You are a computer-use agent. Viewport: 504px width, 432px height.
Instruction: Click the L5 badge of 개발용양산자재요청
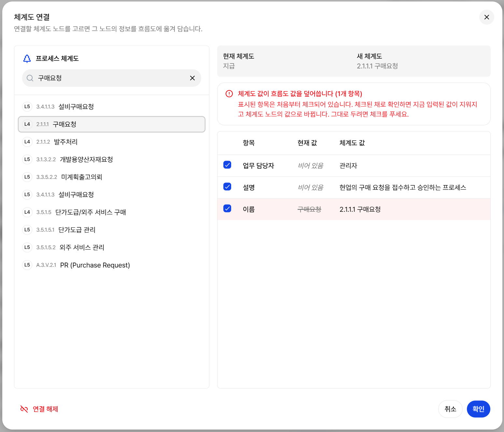tap(27, 159)
